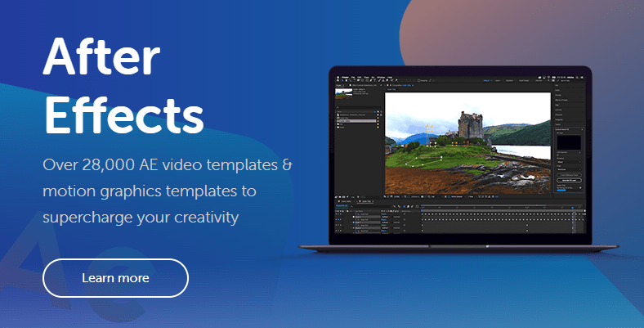Click the Learn more button
Image resolution: width=644 pixels, height=328 pixels.
(115, 278)
